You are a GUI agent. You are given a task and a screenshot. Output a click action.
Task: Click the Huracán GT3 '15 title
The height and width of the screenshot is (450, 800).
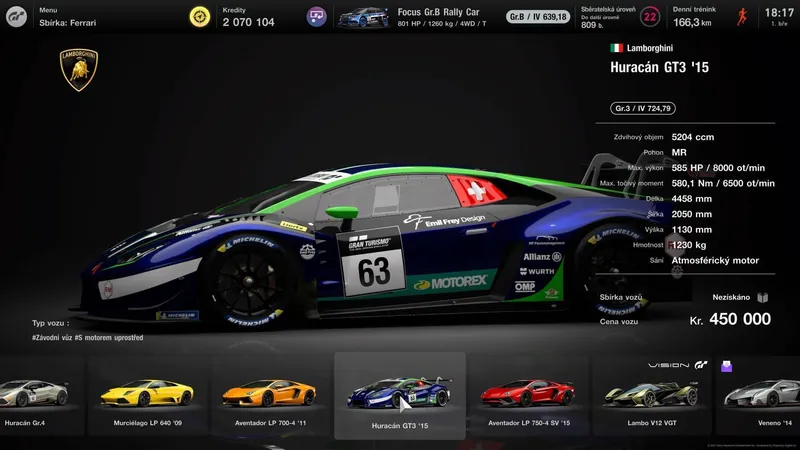pyautogui.click(x=659, y=67)
